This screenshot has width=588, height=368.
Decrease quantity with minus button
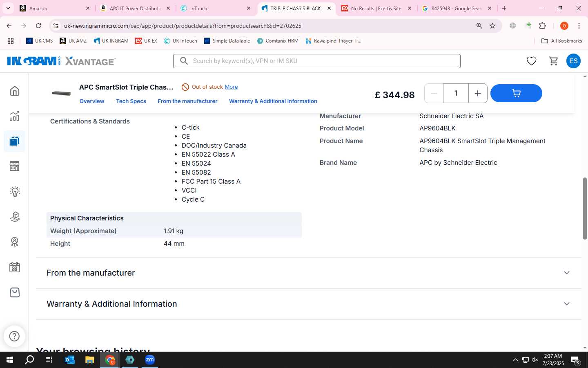(434, 93)
